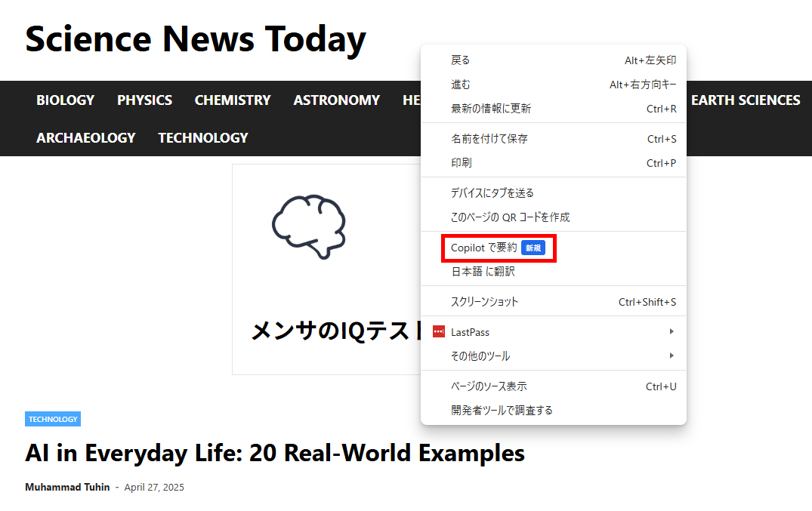
Task: Choose デバイスにタブを送る entry
Action: coord(554,193)
